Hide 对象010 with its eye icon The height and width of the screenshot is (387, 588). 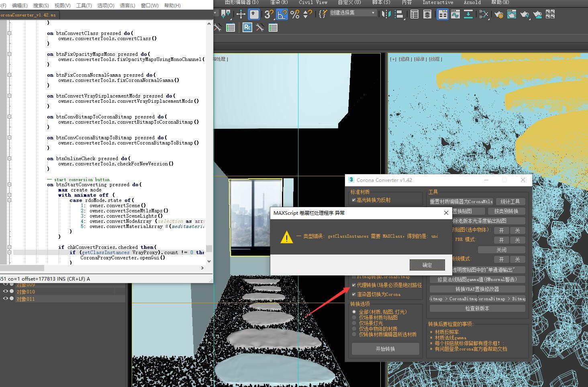6,291
